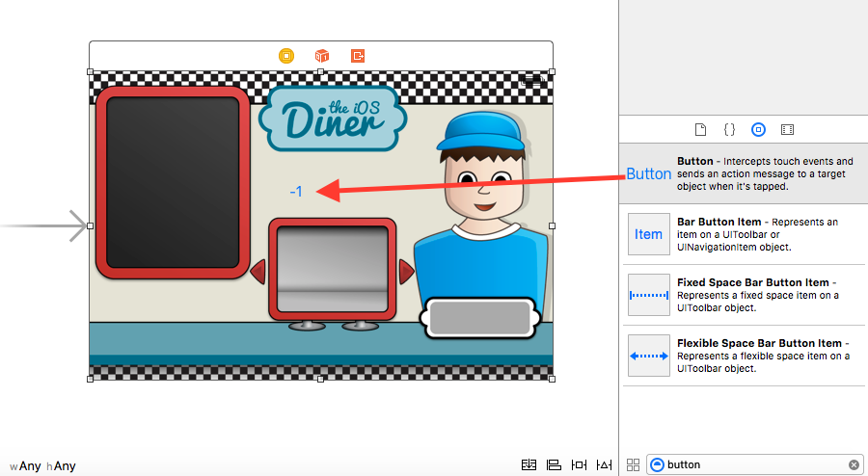Click the right red arrow beside the monitor
The width and height of the screenshot is (868, 476).
406,272
